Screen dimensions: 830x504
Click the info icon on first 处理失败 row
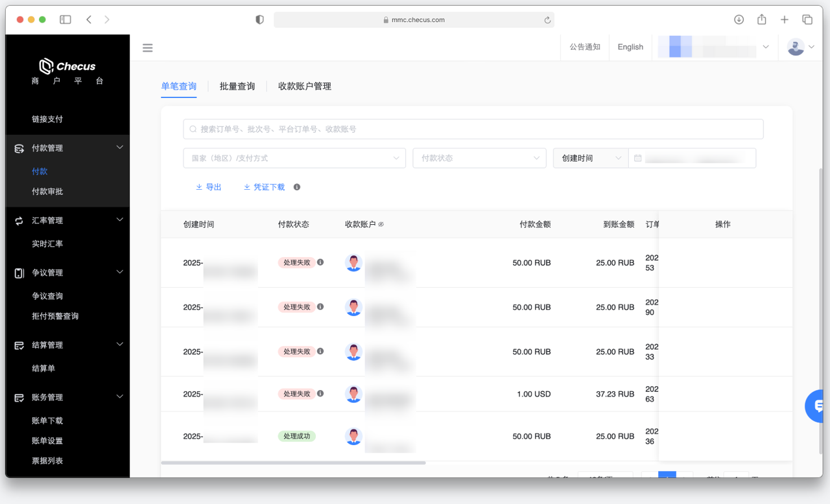pyautogui.click(x=320, y=262)
